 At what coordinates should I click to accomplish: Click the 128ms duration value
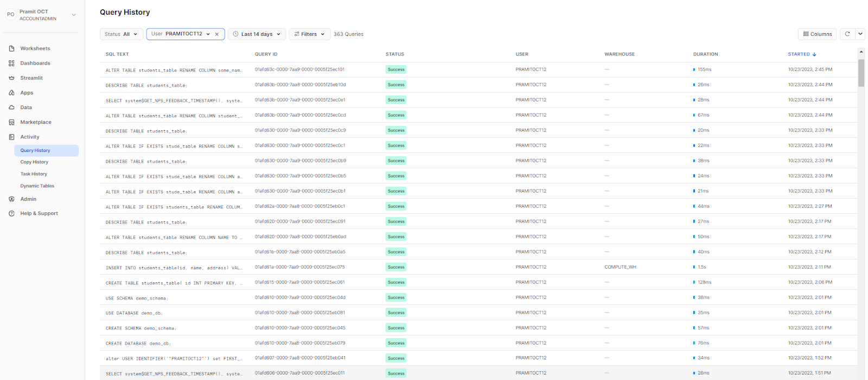click(x=705, y=282)
